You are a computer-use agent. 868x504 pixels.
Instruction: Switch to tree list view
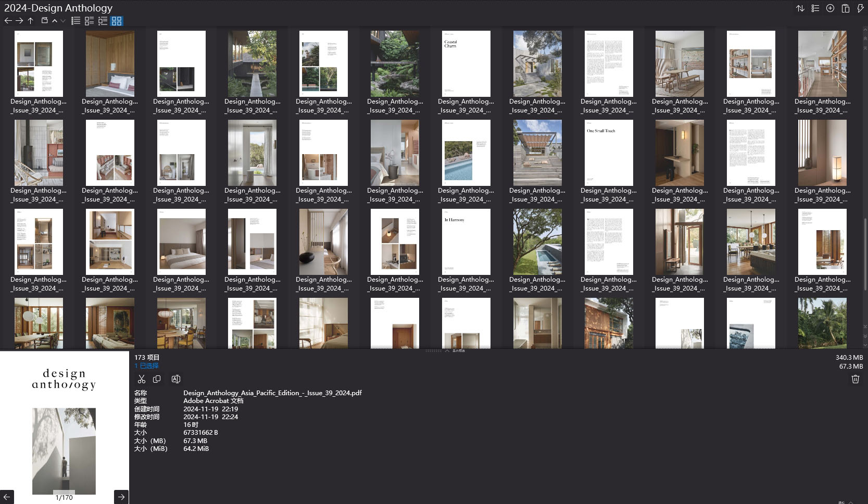tap(103, 21)
